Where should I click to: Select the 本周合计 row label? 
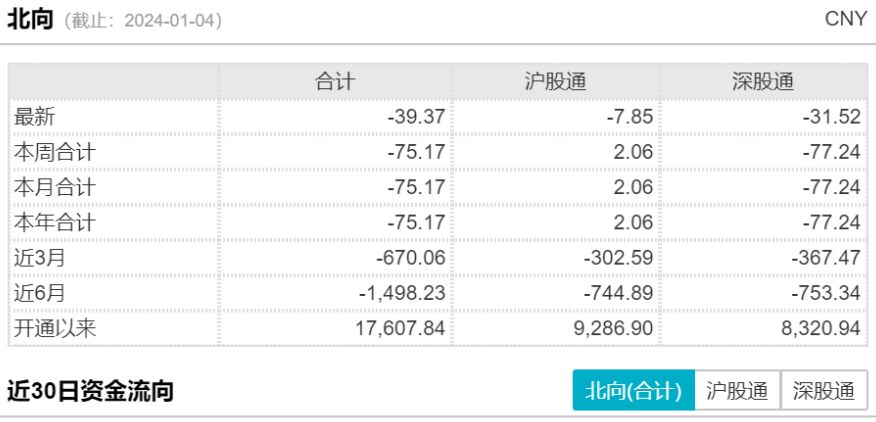click(55, 152)
